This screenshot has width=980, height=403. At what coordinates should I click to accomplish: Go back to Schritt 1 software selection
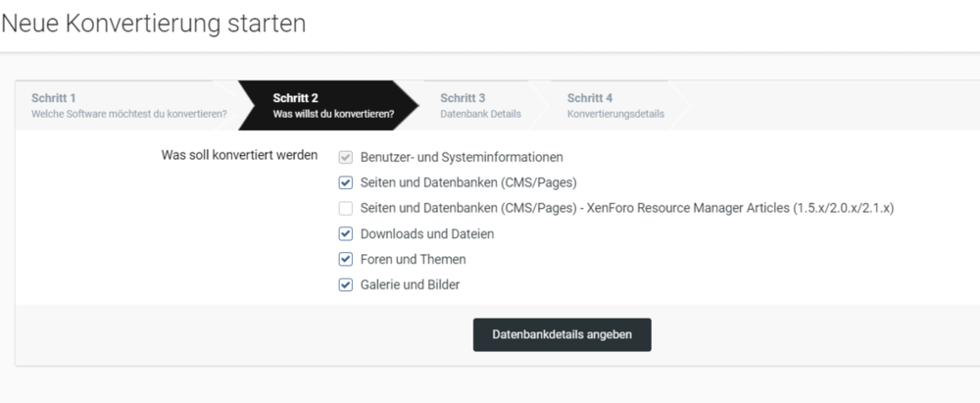pyautogui.click(x=127, y=105)
